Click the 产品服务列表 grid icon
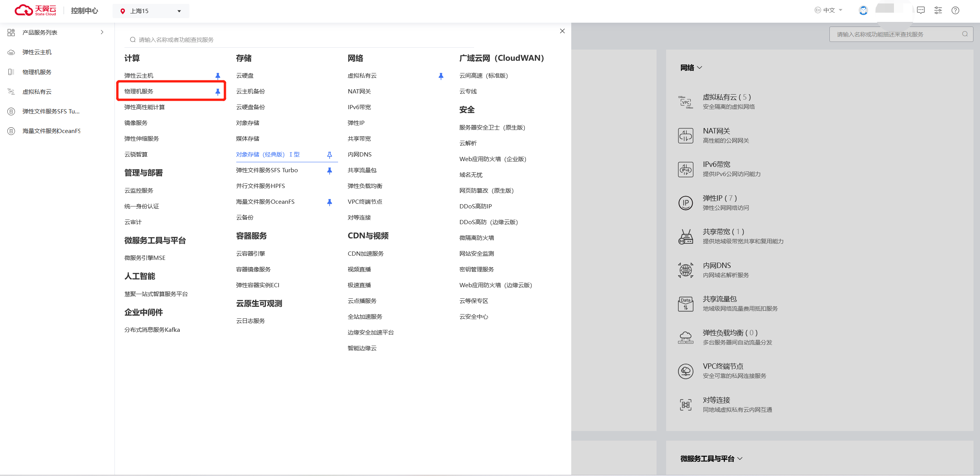The width and height of the screenshot is (980, 476). (x=11, y=33)
